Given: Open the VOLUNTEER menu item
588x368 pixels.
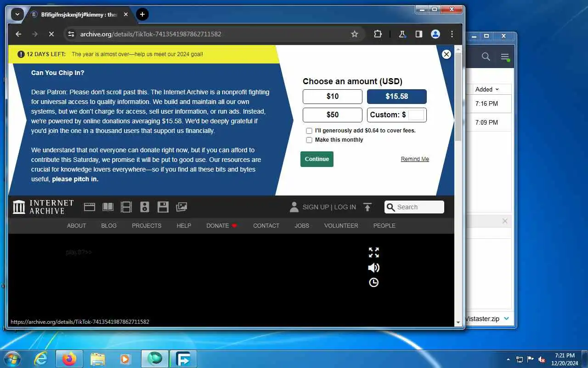Looking at the screenshot, I should 341,226.
